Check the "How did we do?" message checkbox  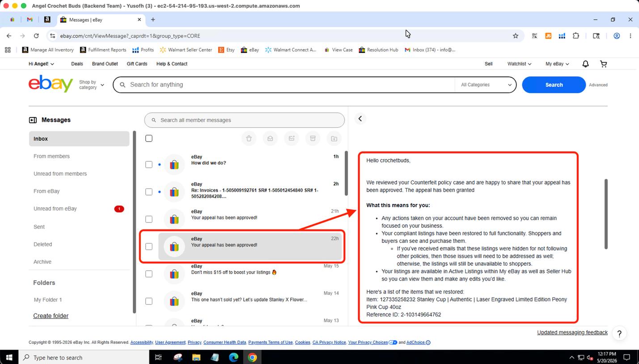(x=149, y=164)
